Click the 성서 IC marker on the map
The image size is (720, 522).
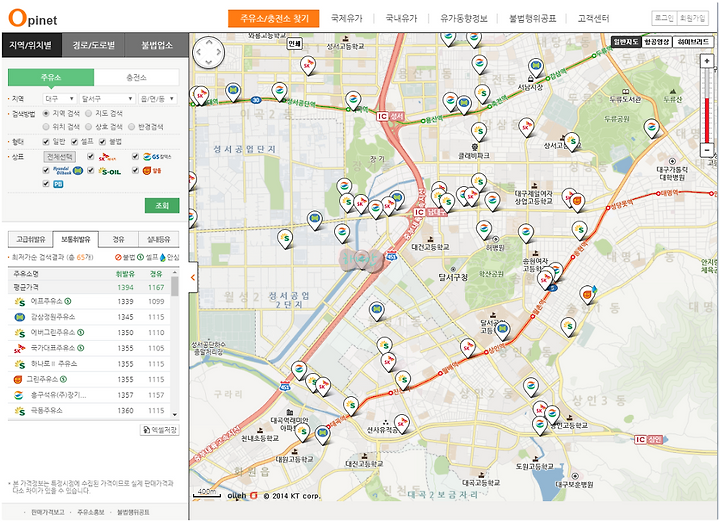390,117
